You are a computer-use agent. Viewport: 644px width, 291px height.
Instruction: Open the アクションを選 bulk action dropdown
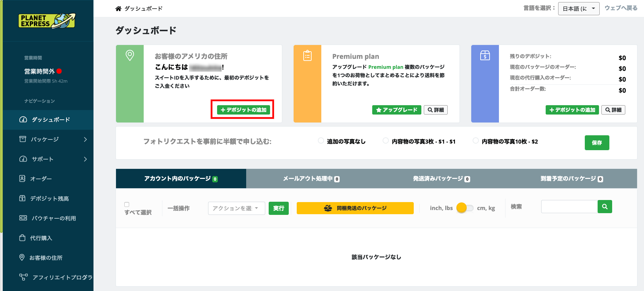coord(236,208)
